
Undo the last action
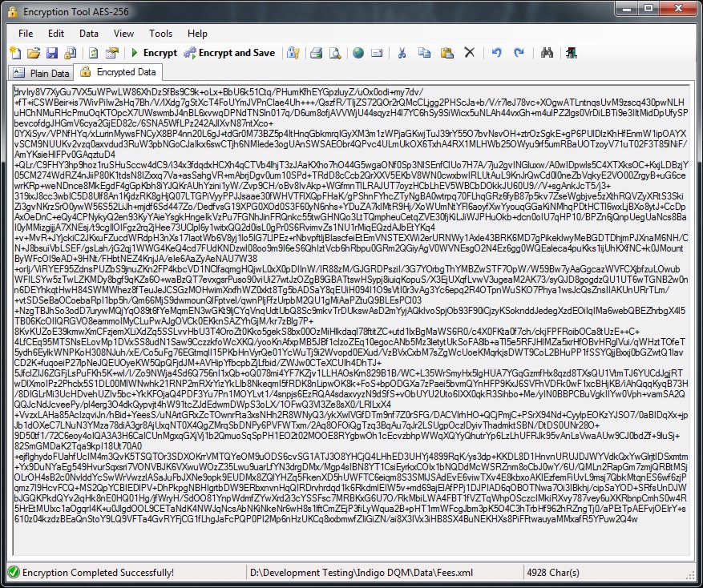click(497, 53)
